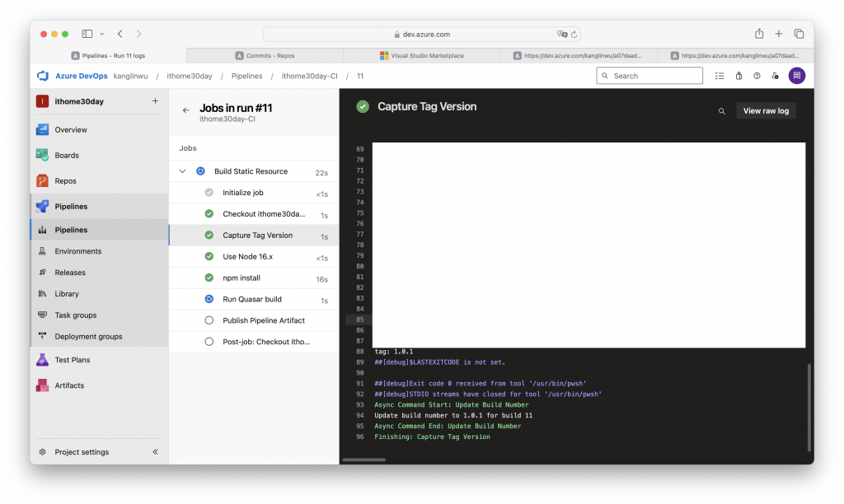Select the Build Static Resource job

coord(254,171)
